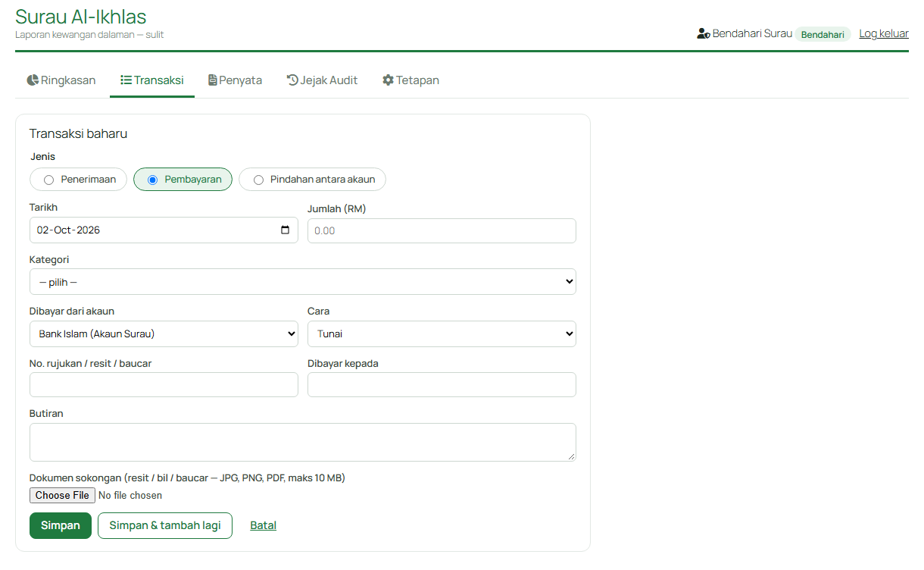Viewport: 924px width, 570px height.
Task: Click the user shield icon beside Bendahari Surau
Action: coord(704,34)
